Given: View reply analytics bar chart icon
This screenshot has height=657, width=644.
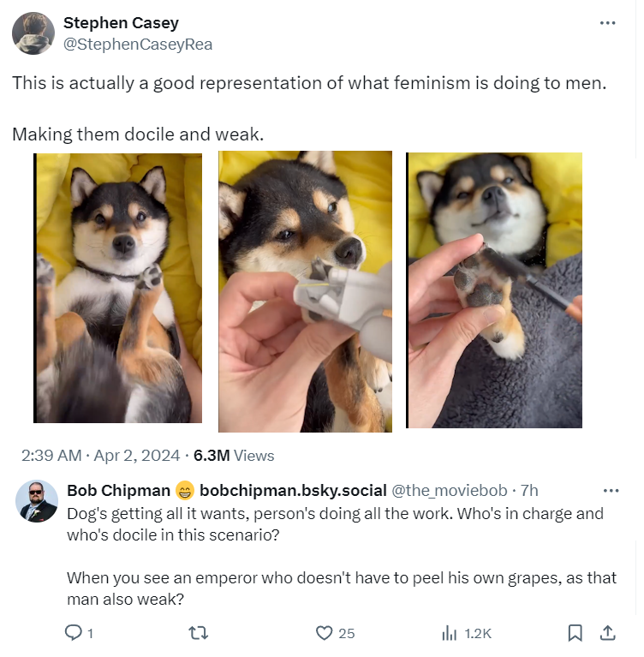Looking at the screenshot, I should pos(449,633).
